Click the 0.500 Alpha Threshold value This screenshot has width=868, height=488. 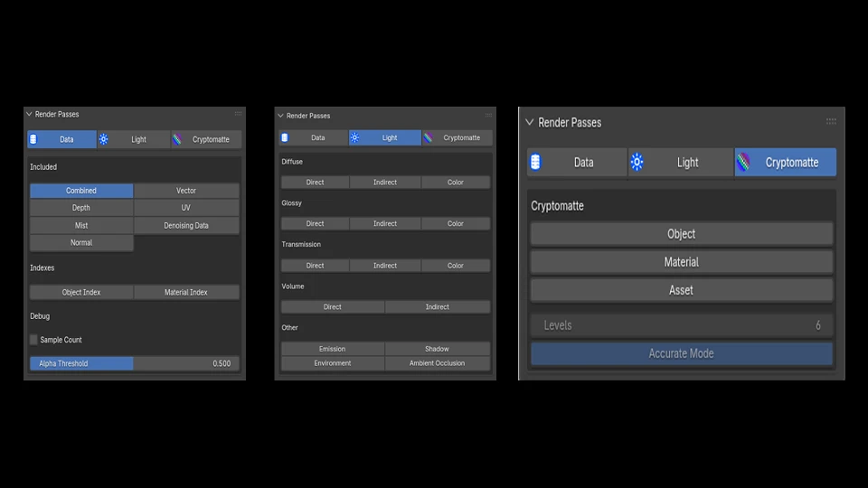(x=222, y=363)
